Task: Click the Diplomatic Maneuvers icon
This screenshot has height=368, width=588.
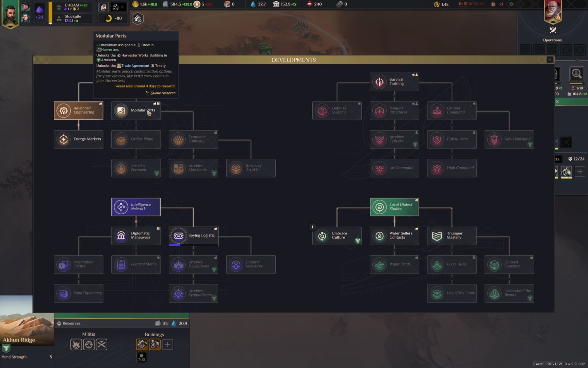Action: tap(121, 235)
